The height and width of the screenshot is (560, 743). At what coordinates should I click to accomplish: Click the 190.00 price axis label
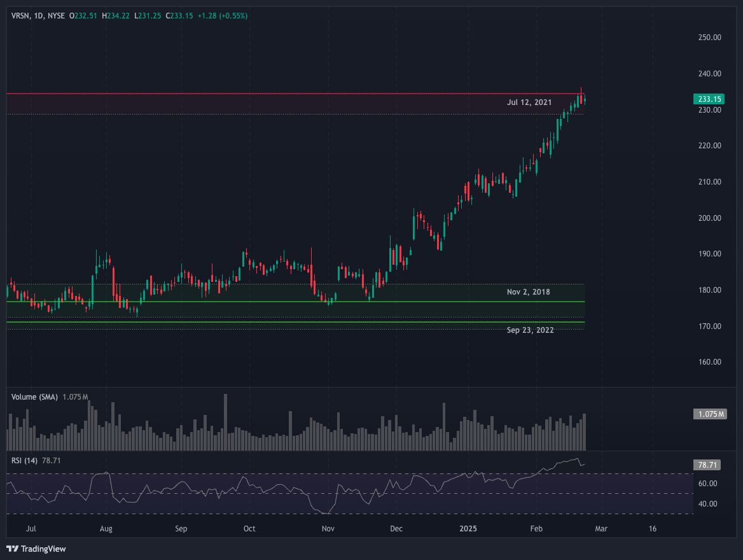click(709, 254)
